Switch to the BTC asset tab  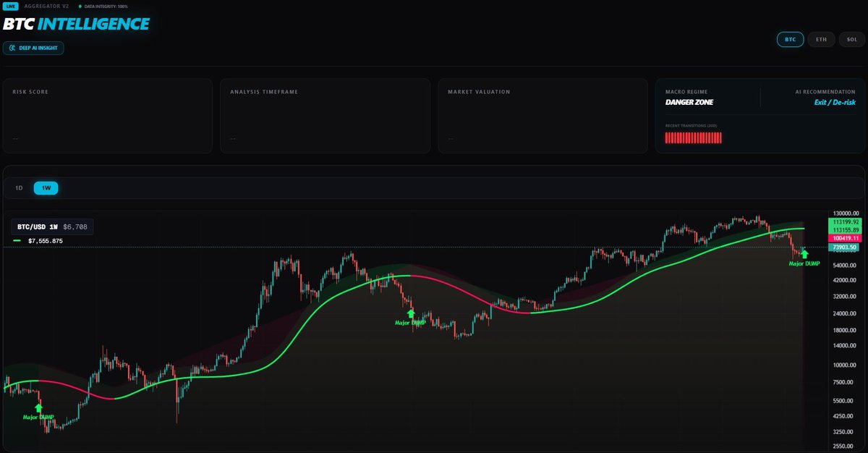[790, 39]
